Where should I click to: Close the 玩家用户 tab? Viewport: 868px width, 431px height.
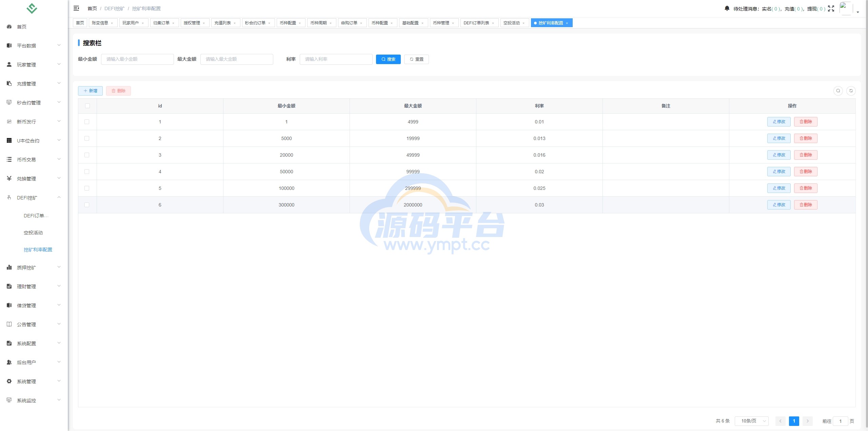[x=143, y=23]
